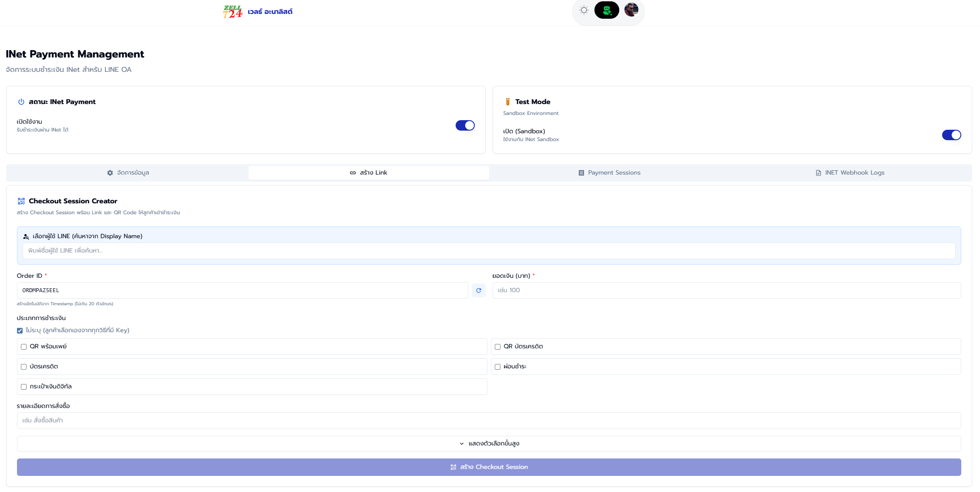
Task: Click the gear icon on จัดการข้อมูล tab
Action: (110, 173)
